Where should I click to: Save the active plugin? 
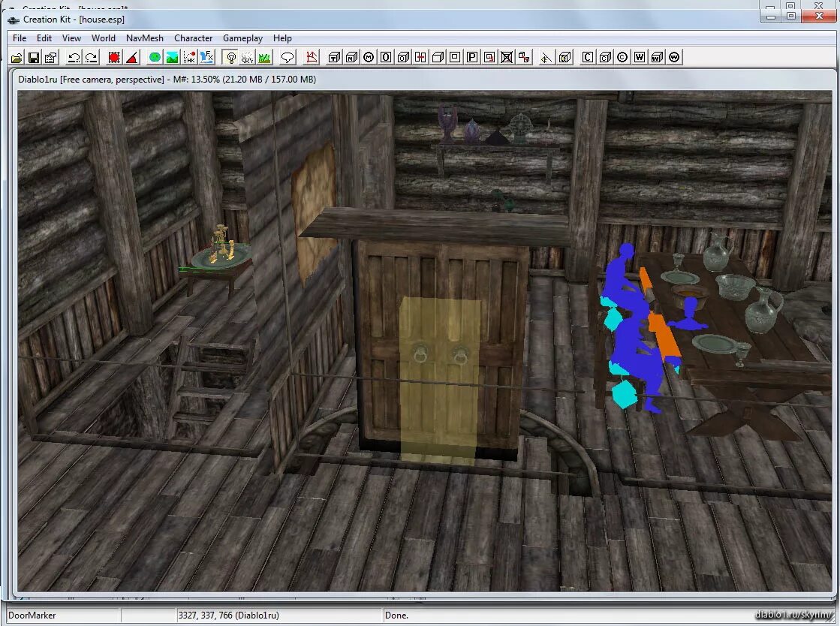point(34,57)
